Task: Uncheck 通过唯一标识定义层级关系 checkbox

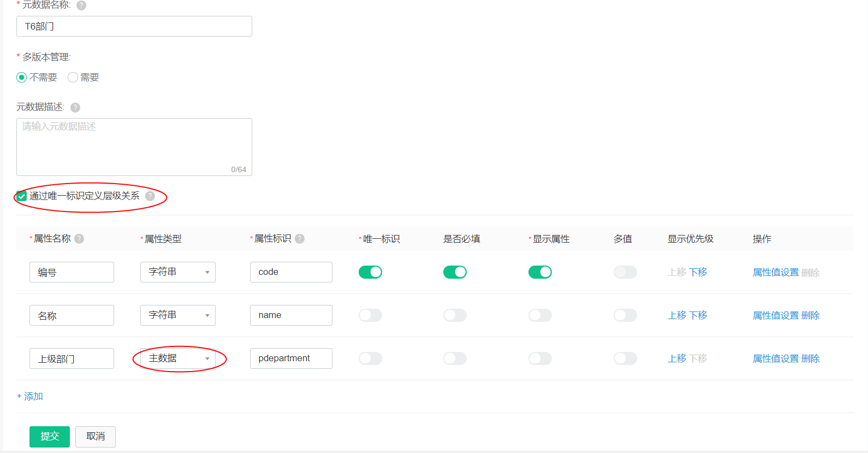Action: click(x=22, y=196)
